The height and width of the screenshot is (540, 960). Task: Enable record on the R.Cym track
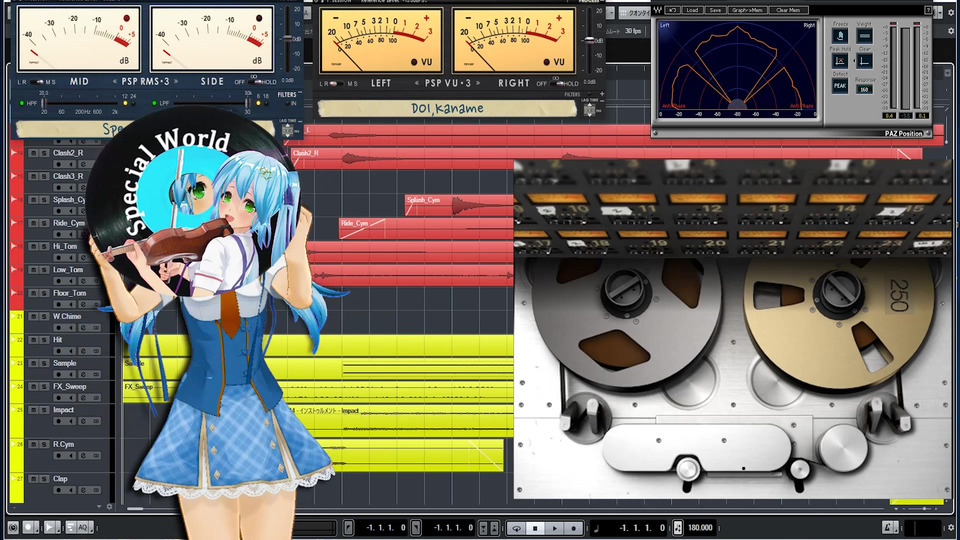[59, 456]
